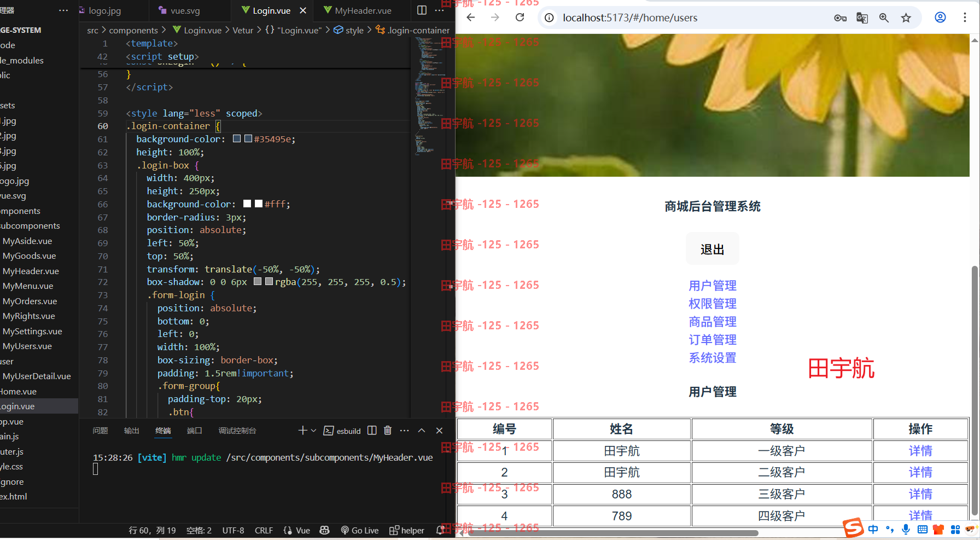Open the 端口 panel tab

tap(194, 431)
